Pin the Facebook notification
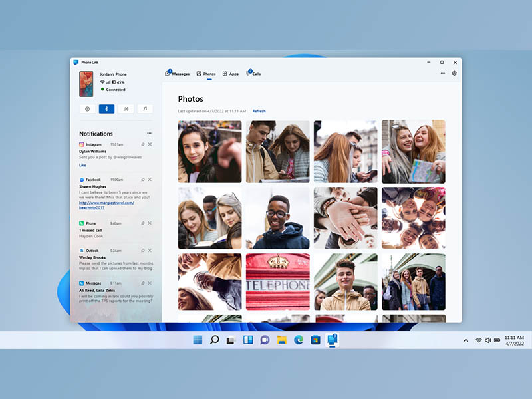532x399 pixels. 143,179
